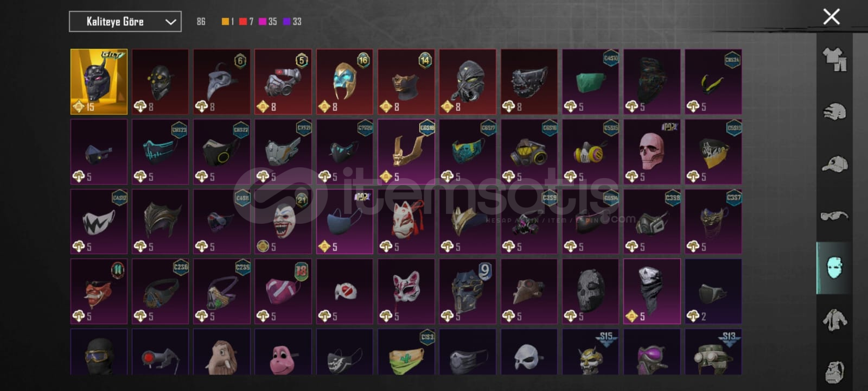Select the plague doctor beak mask
This screenshot has height=391, width=868.
coord(222,81)
